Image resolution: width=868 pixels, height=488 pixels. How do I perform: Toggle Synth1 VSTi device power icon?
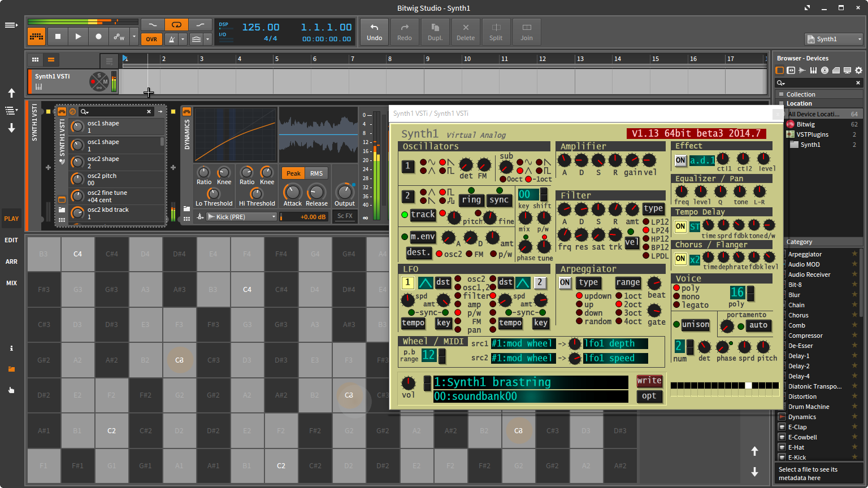point(62,112)
